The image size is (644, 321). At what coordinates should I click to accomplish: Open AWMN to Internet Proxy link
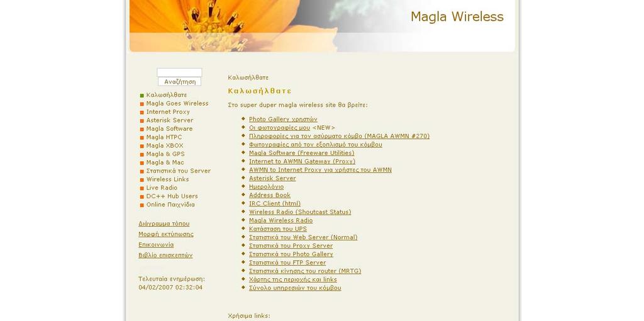[320, 170]
